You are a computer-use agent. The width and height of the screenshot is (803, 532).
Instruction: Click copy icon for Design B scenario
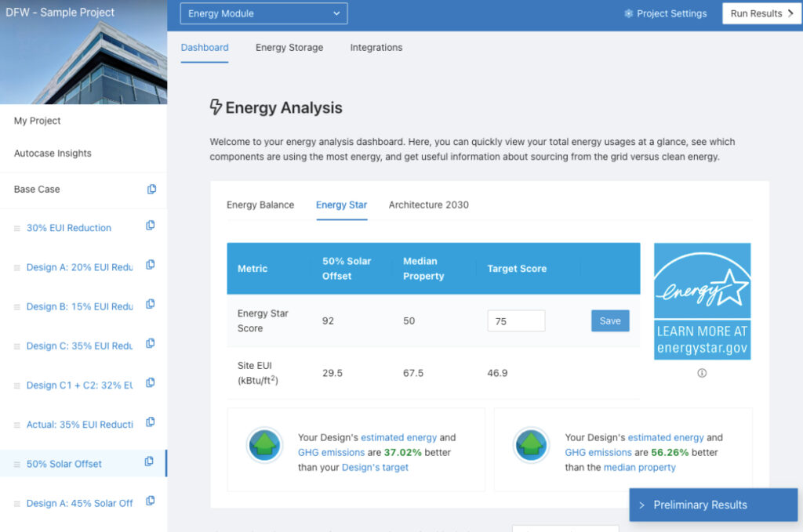150,305
